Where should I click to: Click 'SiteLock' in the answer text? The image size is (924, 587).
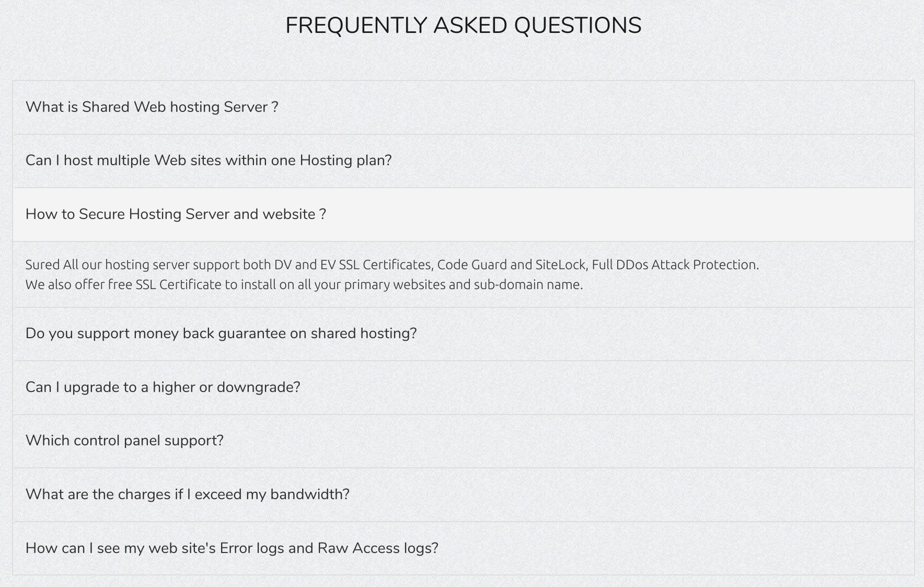pyautogui.click(x=560, y=264)
